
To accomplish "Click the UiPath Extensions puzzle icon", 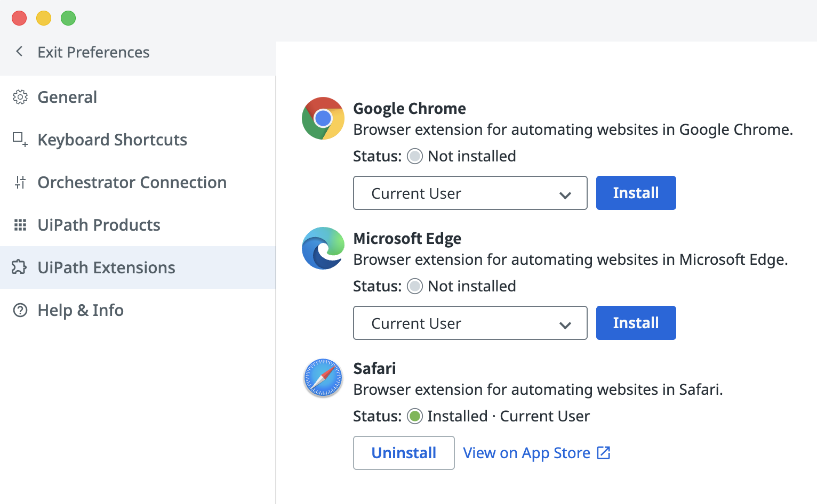I will click(x=19, y=267).
